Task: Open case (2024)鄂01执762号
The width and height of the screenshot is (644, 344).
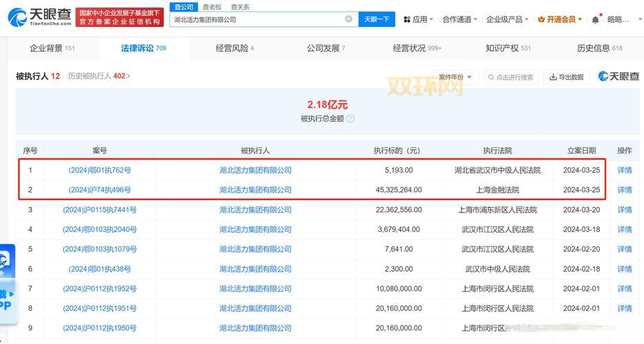Action: click(x=100, y=170)
